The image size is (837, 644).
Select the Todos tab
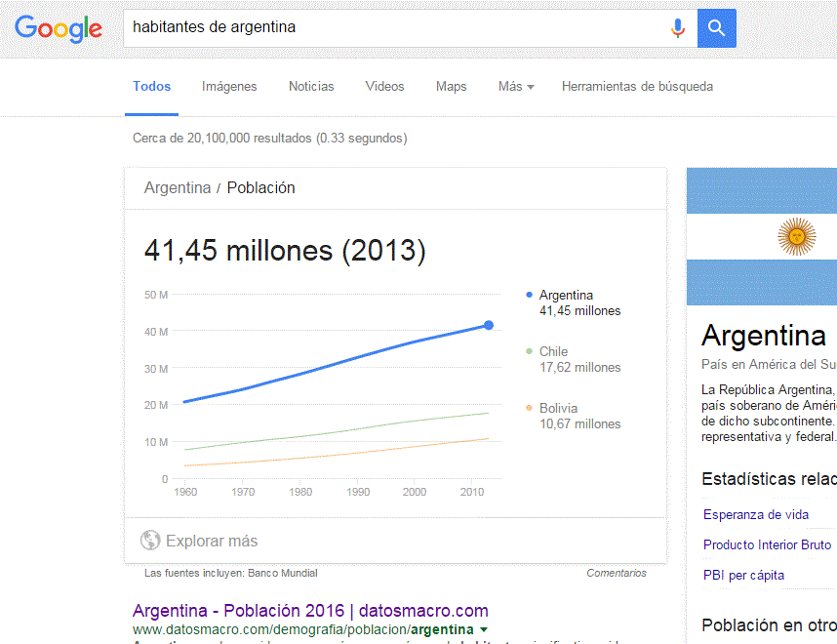(x=151, y=87)
